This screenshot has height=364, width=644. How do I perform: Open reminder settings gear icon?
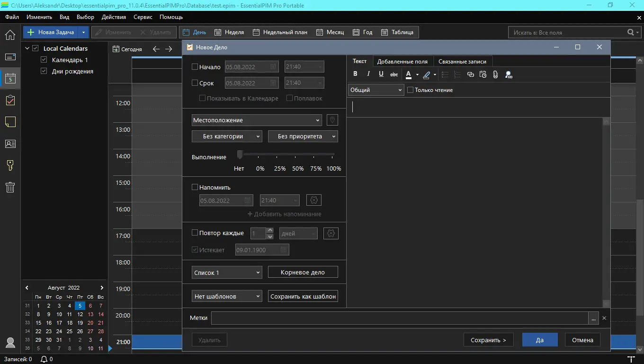pyautogui.click(x=313, y=200)
